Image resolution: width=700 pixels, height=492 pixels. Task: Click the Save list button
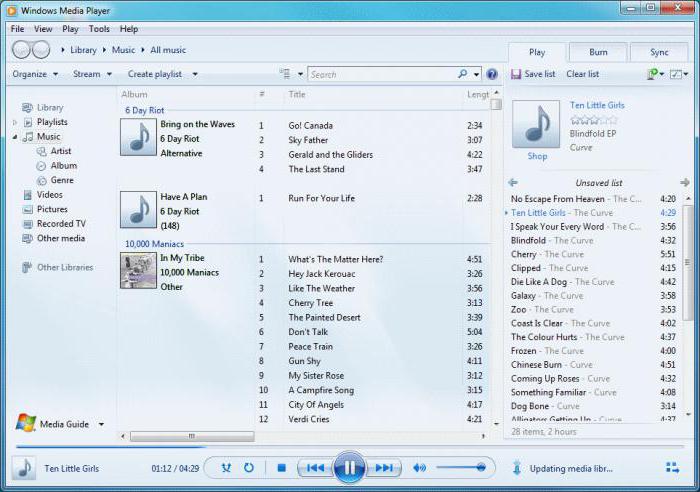(x=533, y=74)
